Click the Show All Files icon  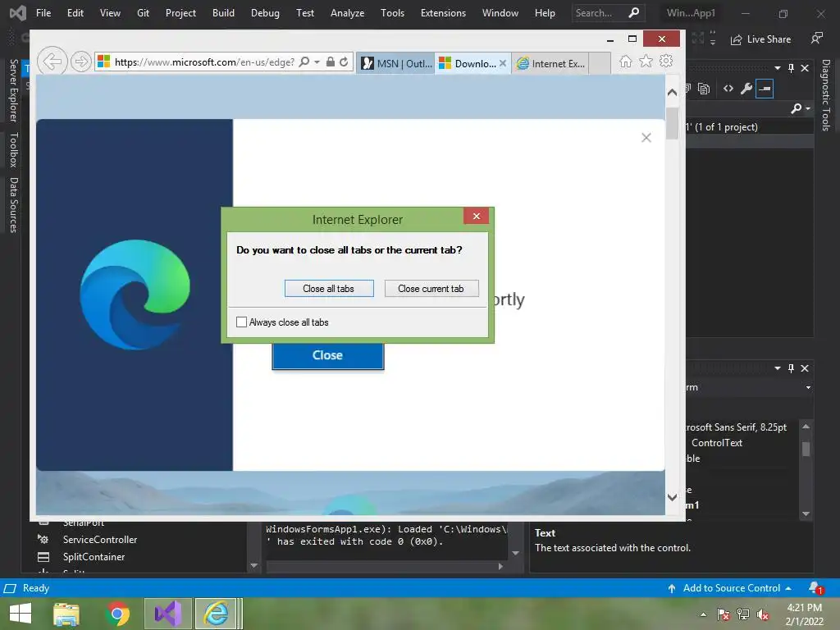tap(704, 89)
